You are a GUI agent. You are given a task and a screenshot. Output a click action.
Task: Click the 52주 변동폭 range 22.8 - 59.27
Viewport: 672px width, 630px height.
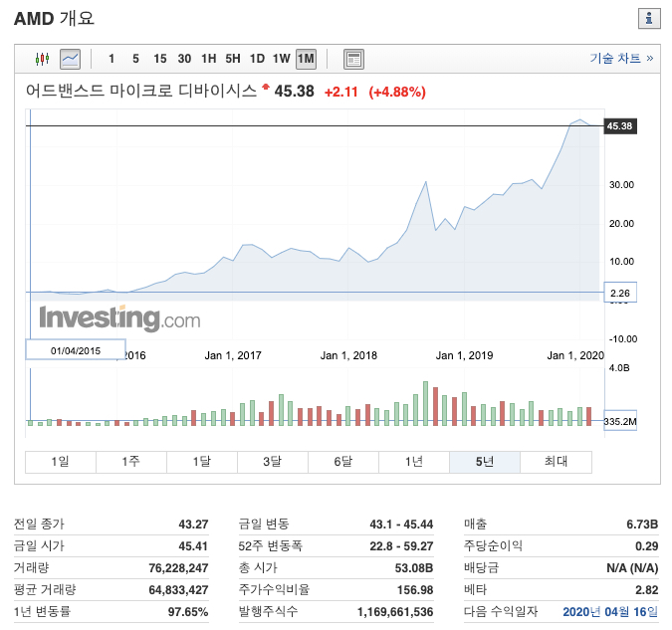(x=401, y=546)
